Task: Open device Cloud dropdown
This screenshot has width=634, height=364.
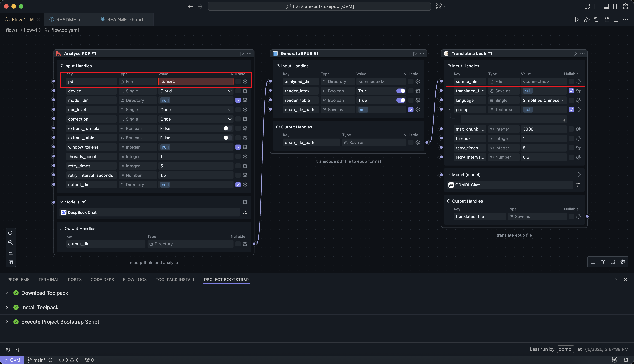Action: pos(195,91)
